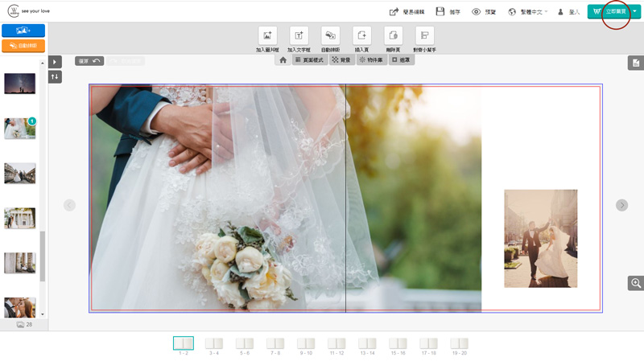Click the home icon tab

[283, 60]
